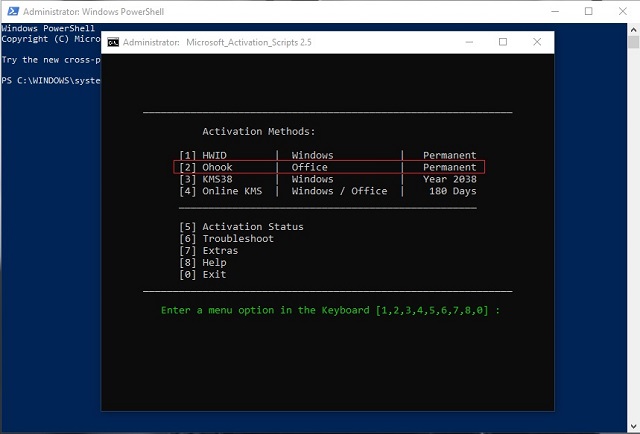Click the '[6] Troubleshoot' line

[x=227, y=238]
